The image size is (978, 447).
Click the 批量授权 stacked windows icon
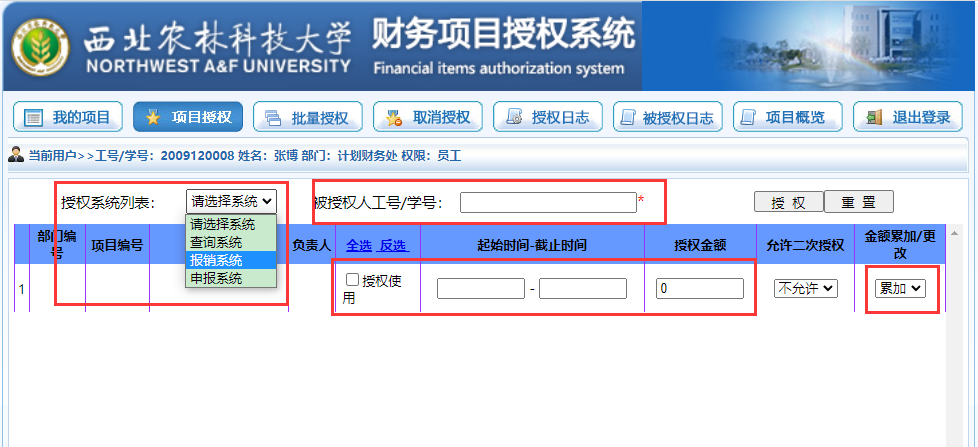[x=273, y=118]
